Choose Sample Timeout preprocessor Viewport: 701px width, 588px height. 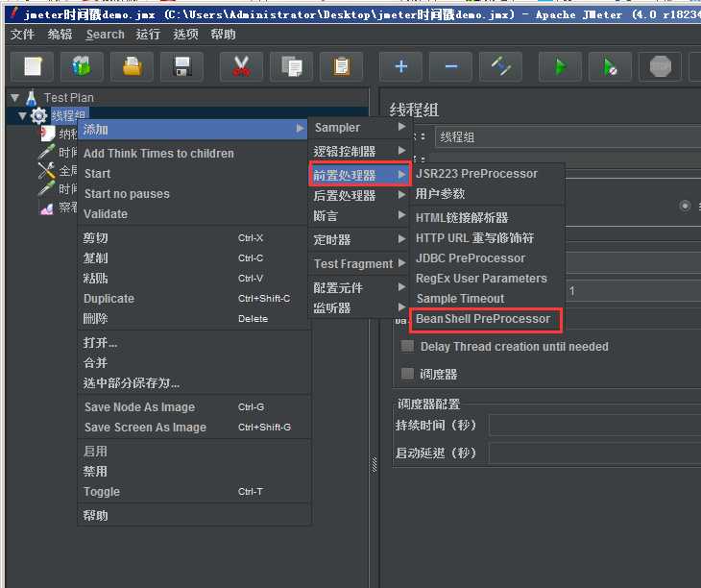[x=487, y=298]
